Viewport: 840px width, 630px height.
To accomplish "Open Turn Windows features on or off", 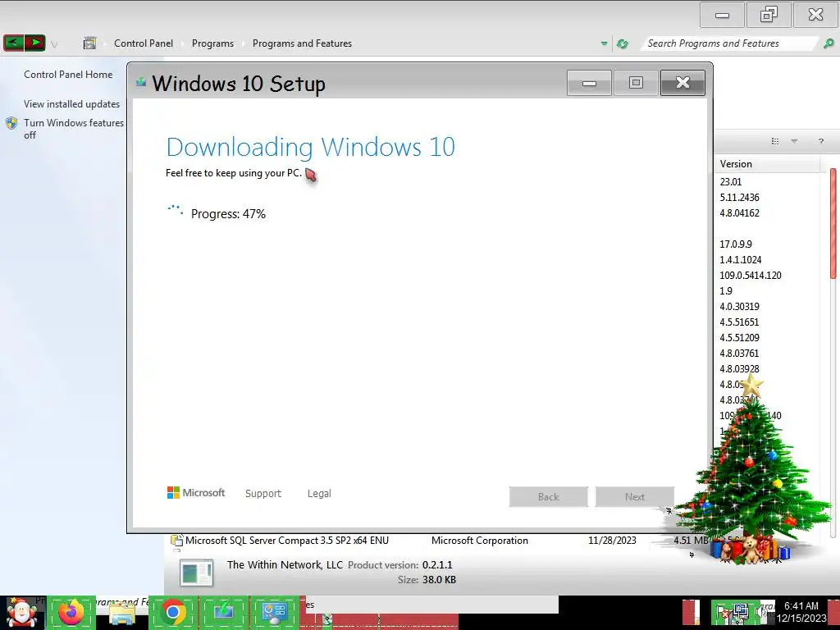I will coord(73,129).
